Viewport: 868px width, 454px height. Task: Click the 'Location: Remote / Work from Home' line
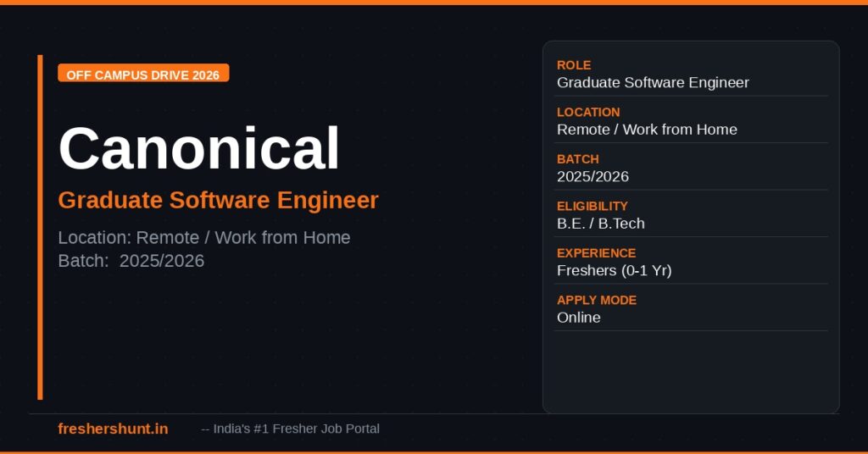pyautogui.click(x=204, y=237)
